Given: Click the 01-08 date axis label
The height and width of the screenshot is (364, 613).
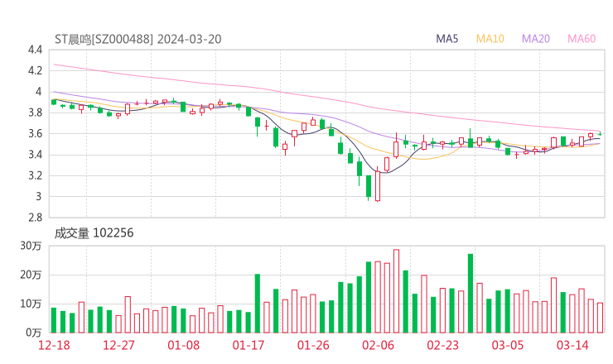Looking at the screenshot, I should (183, 345).
